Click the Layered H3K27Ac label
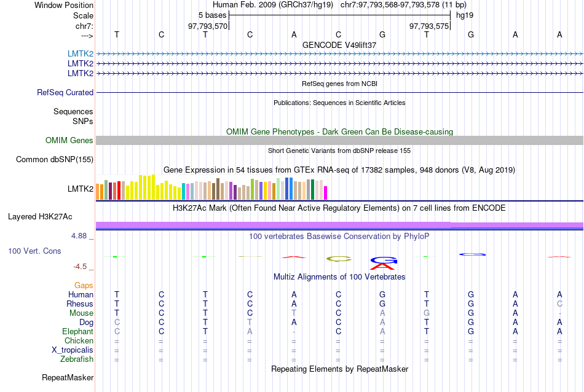 point(40,217)
